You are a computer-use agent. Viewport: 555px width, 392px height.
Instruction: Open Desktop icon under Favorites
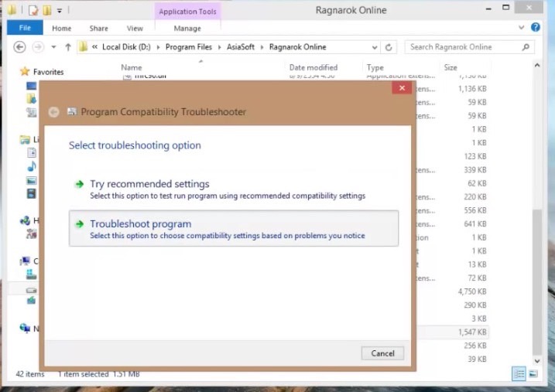click(31, 86)
